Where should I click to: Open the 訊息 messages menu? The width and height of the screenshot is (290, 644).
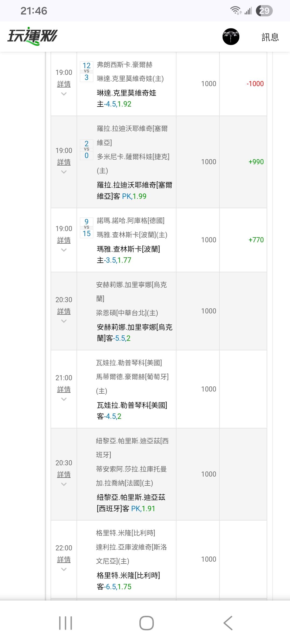tap(270, 37)
